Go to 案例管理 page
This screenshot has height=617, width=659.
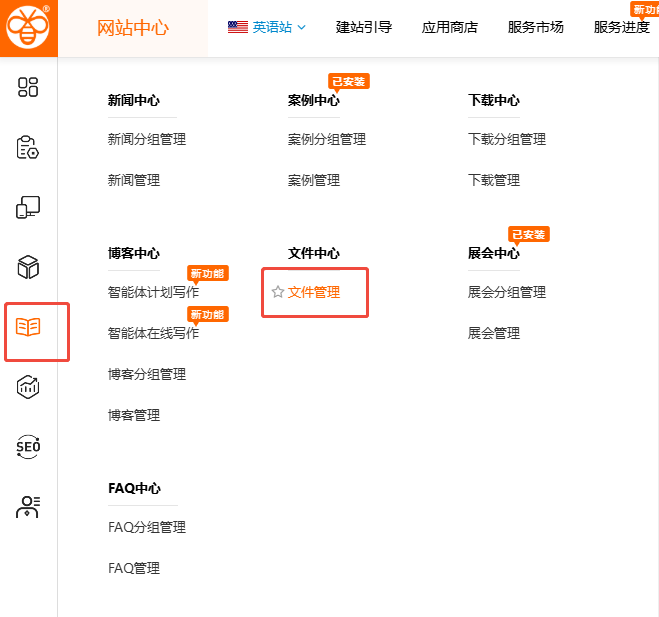(314, 180)
